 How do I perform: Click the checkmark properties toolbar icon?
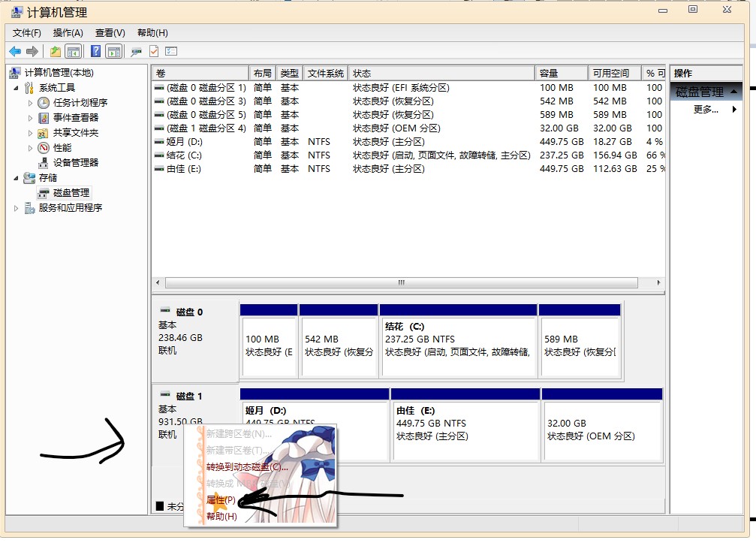154,51
